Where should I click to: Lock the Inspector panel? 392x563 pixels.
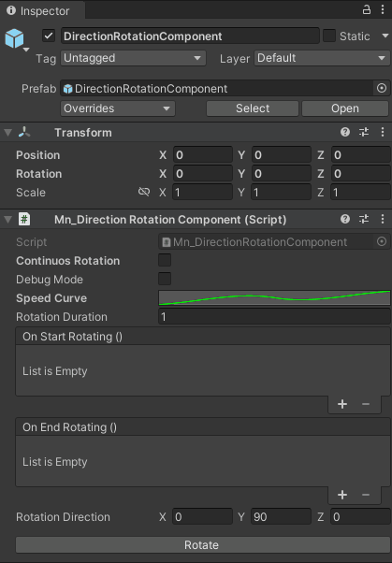point(366,9)
